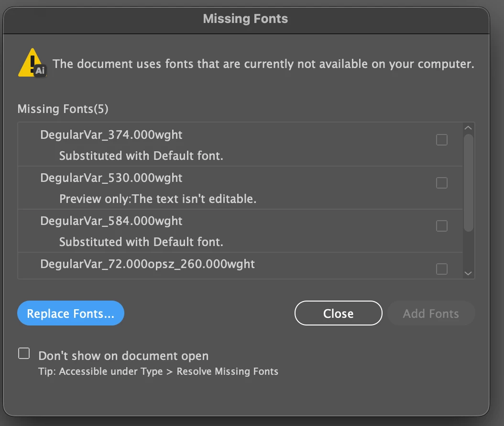This screenshot has width=504, height=426.
Task: Tick the checkbox for DegularVar_530.000wght
Action: [x=442, y=183]
